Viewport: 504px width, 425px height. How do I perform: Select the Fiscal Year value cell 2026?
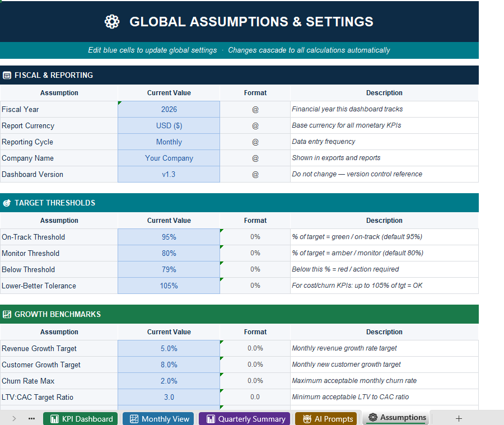(x=169, y=109)
